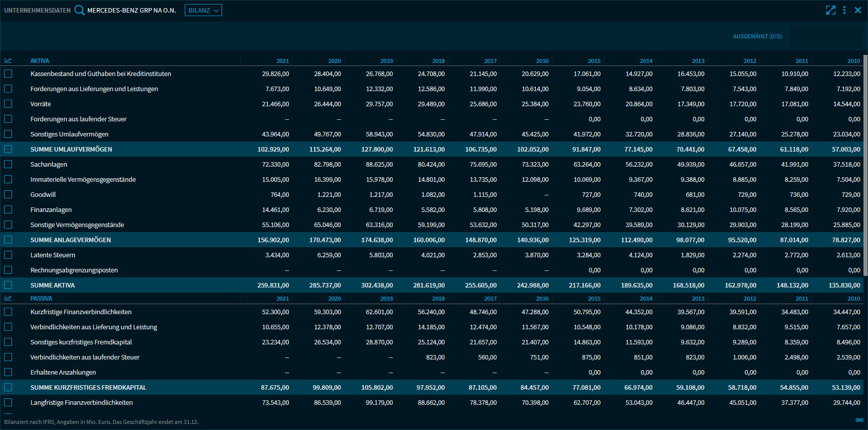
Task: Click the vertical scrollbar on right
Action: (865, 166)
